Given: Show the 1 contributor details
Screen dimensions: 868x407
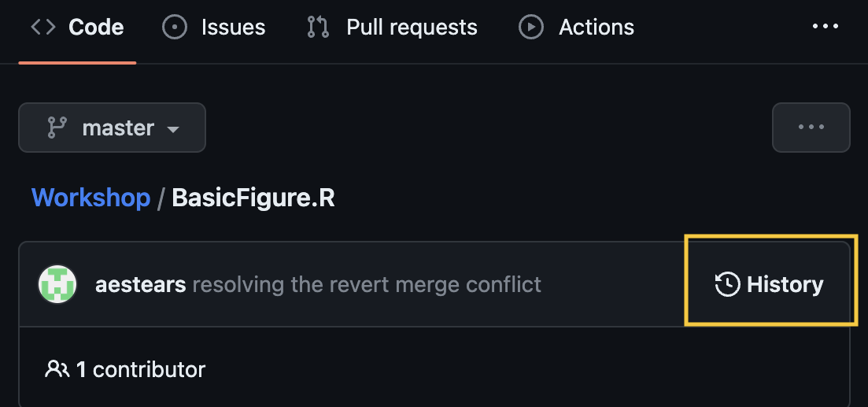Looking at the screenshot, I should click(x=141, y=368).
